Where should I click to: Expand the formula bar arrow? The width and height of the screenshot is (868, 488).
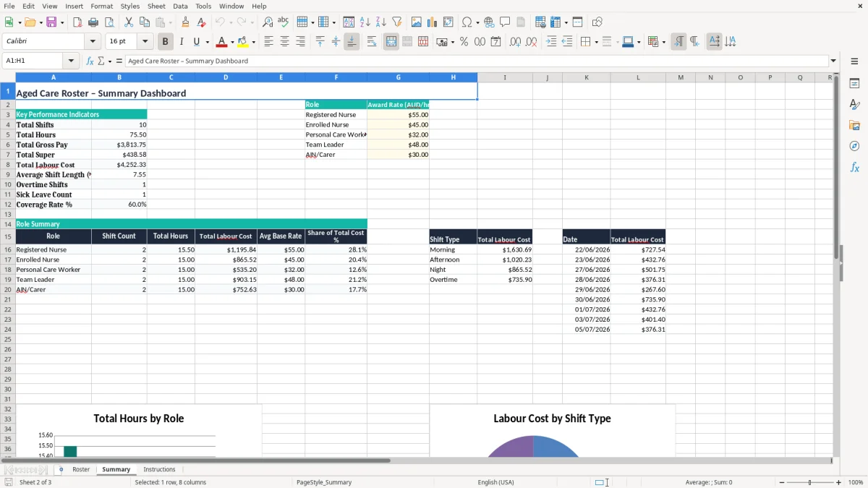pos(833,61)
